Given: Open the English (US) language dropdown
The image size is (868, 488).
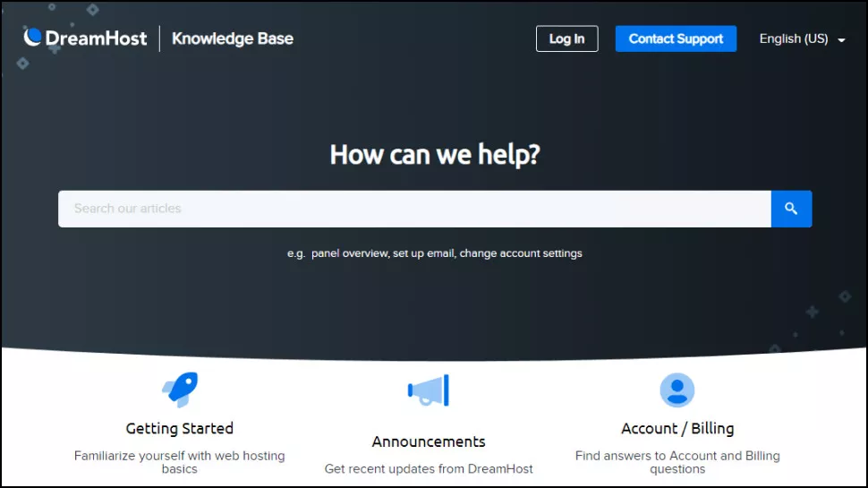Looking at the screenshot, I should (x=802, y=39).
